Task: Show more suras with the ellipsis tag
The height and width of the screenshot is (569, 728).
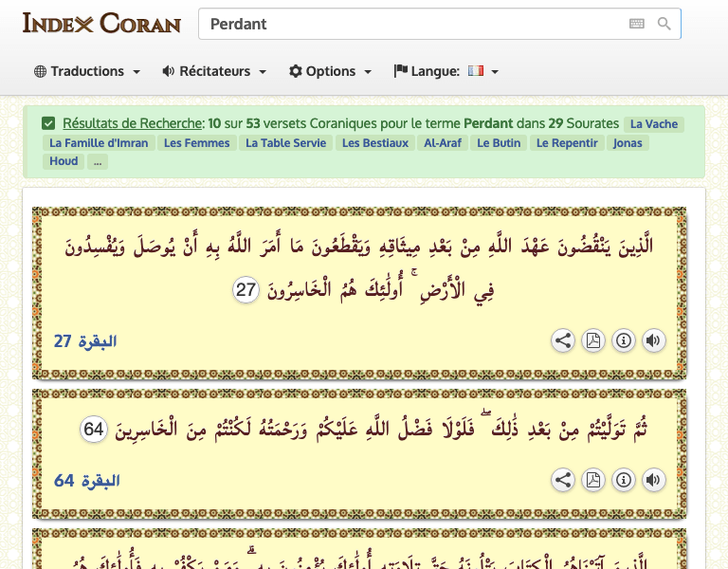Action: tap(98, 161)
